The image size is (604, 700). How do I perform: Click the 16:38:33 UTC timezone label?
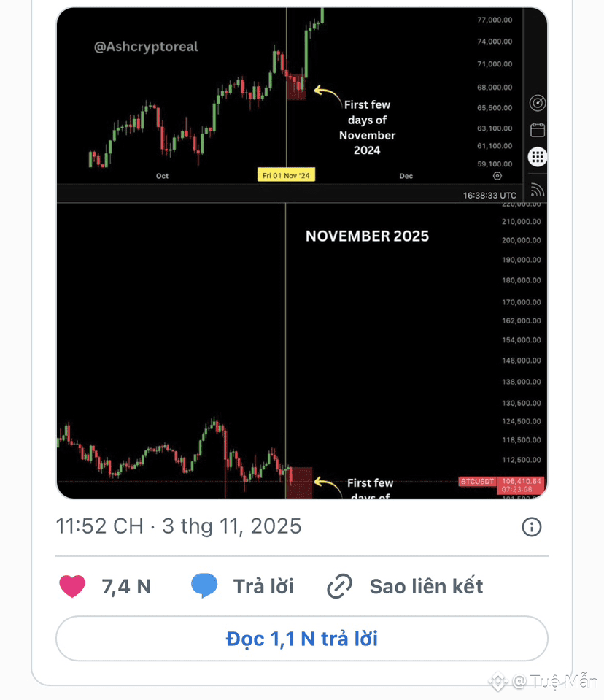tap(489, 195)
